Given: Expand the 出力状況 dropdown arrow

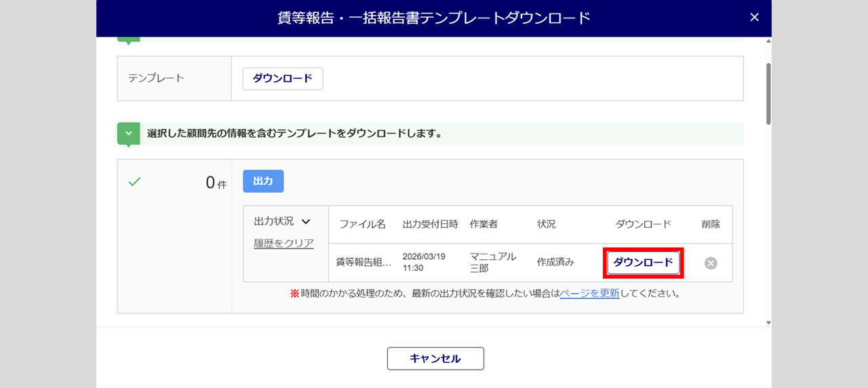Looking at the screenshot, I should point(305,222).
